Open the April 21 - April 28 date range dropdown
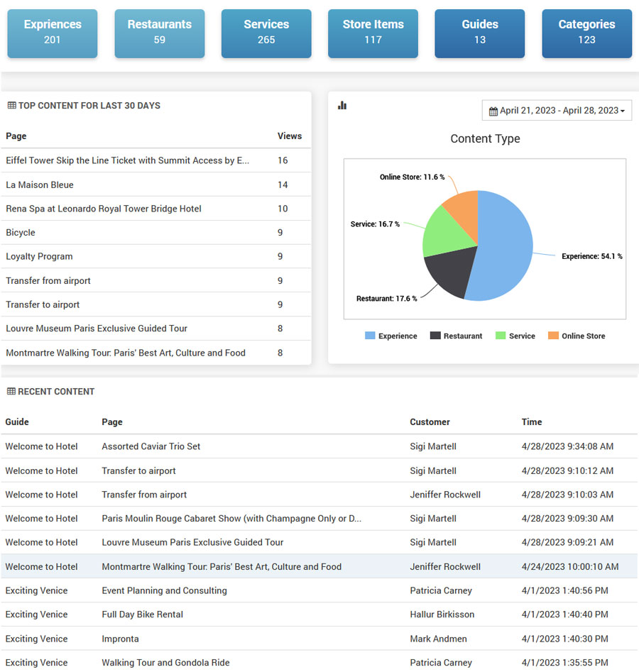 [x=557, y=111]
